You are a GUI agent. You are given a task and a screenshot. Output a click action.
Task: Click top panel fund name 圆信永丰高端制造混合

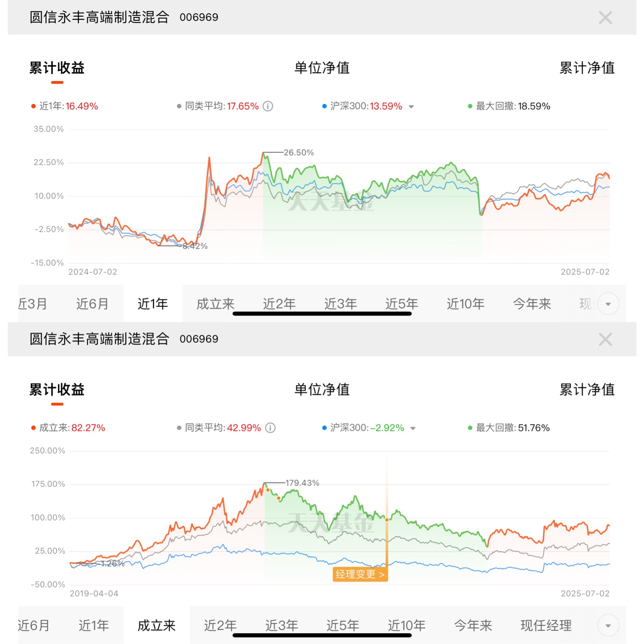[x=99, y=18]
